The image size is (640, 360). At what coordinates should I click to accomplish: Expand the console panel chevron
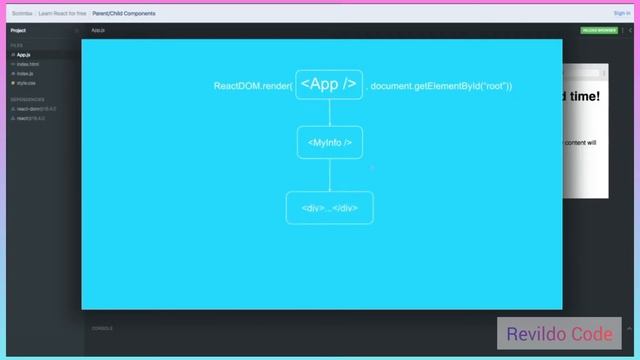(x=629, y=328)
